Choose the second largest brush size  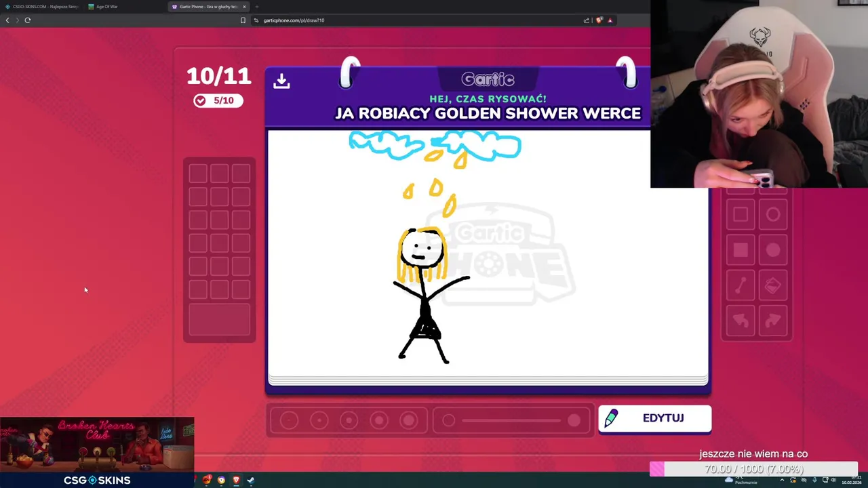(x=378, y=421)
